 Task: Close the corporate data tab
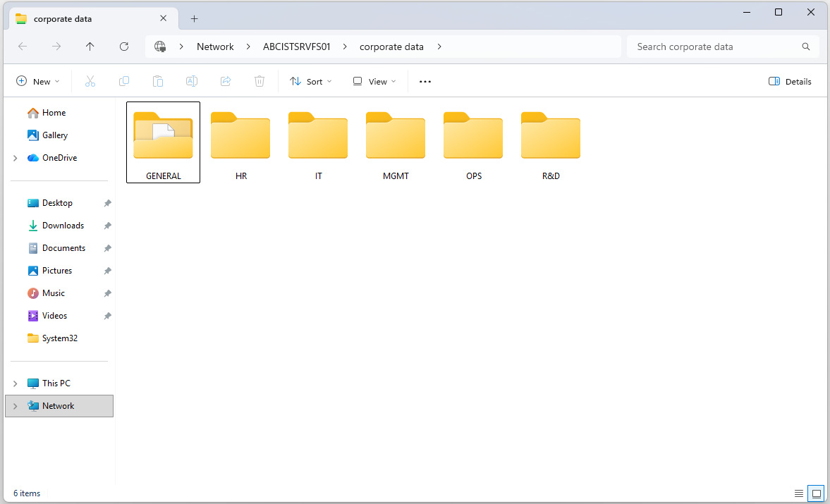click(163, 18)
